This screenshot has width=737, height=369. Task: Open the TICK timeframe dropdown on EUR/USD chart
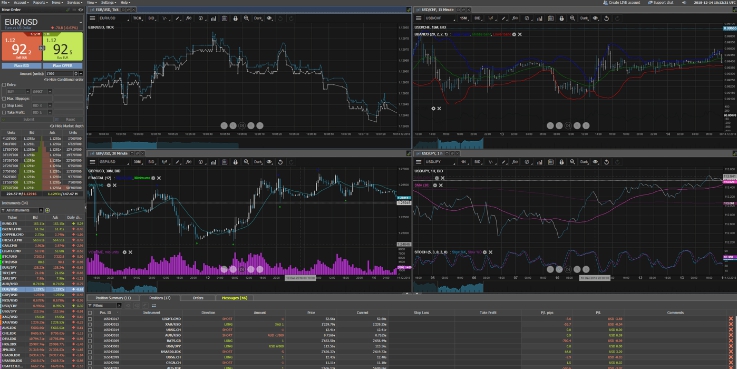tap(137, 18)
